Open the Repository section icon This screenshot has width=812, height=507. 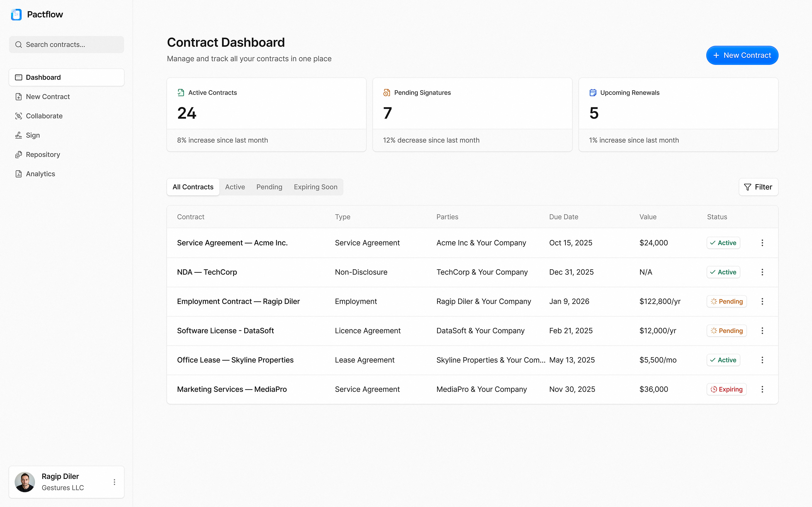click(x=18, y=154)
